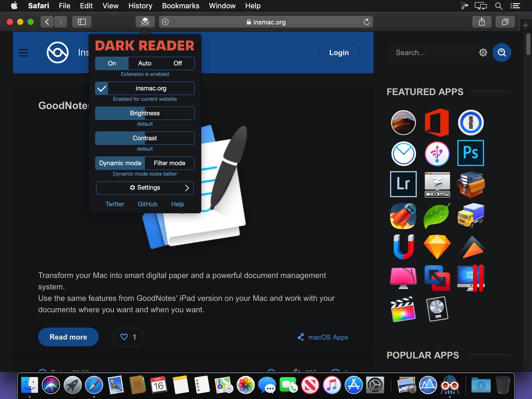Open the Edit menu

[86, 6]
